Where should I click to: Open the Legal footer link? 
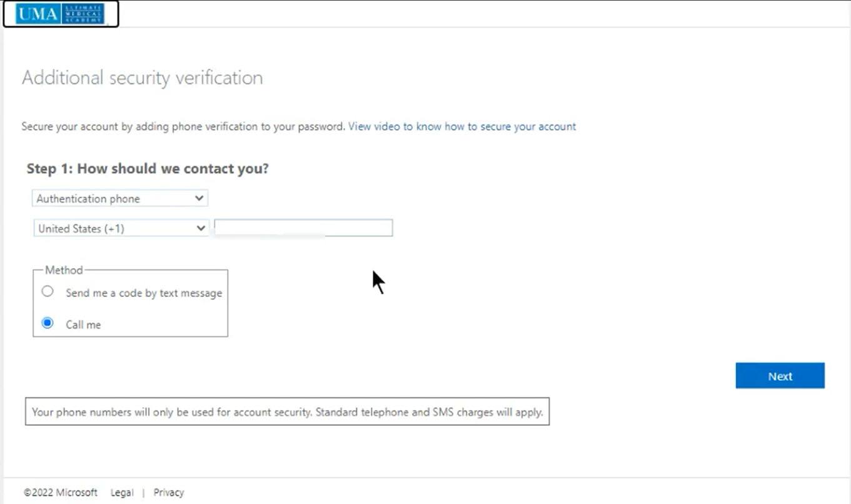(x=122, y=493)
